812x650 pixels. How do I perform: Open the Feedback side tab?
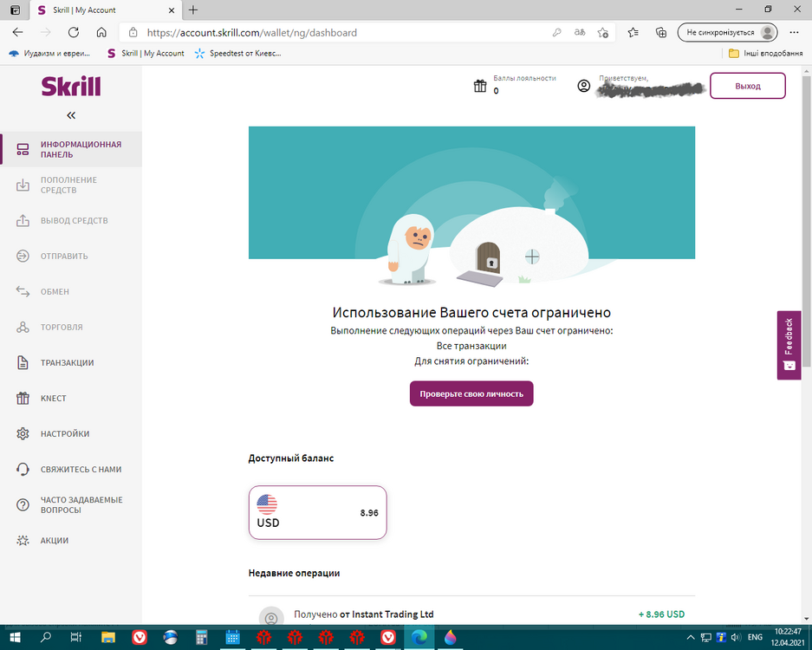[x=789, y=345]
